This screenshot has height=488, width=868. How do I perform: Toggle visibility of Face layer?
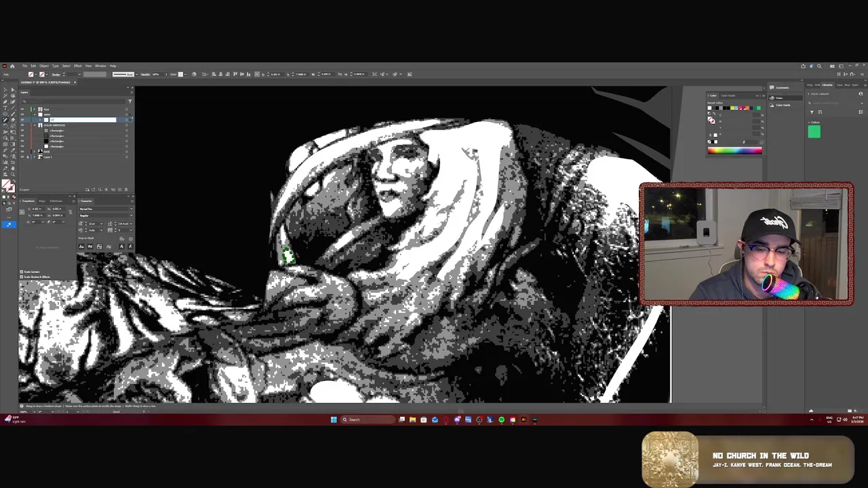[x=22, y=109]
